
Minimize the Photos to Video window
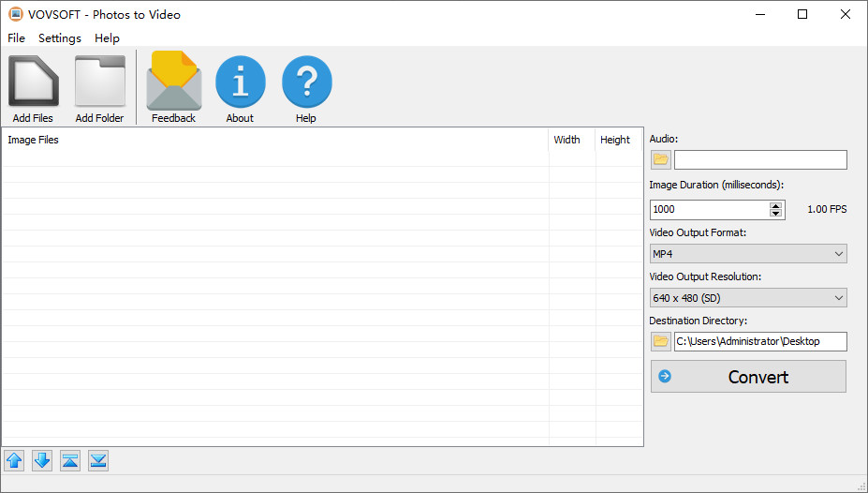click(760, 14)
